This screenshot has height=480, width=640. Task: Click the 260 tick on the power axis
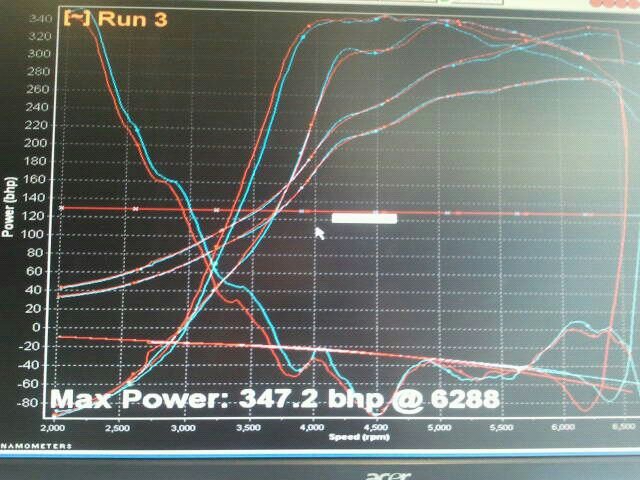(x=38, y=90)
